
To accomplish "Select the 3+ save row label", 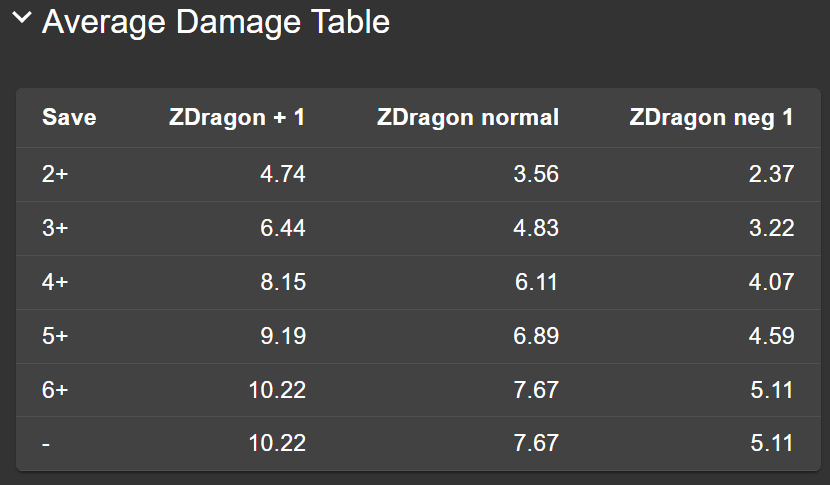I will 55,228.
